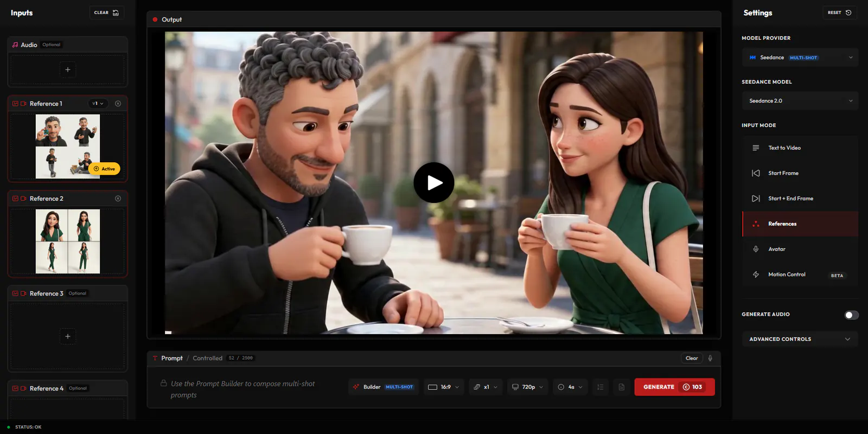Screen dimensions: 868x434
Task: Click the image icon beside Reference 3
Action: click(15, 293)
